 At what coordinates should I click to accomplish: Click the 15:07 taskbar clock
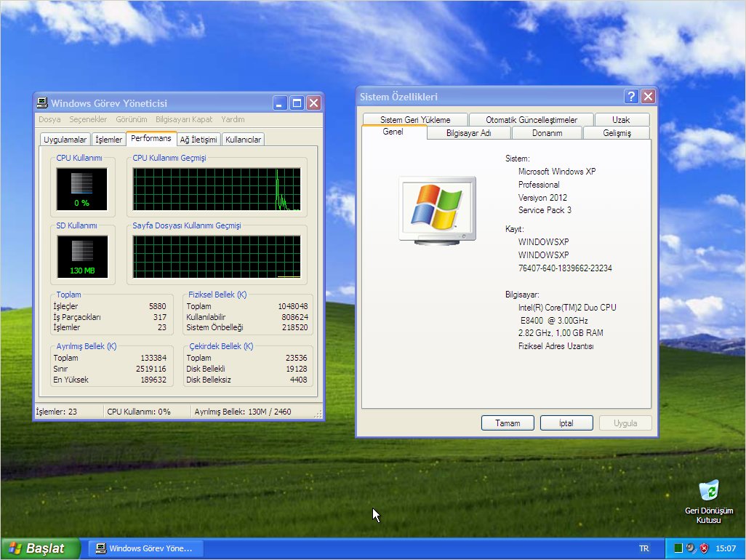(726, 548)
